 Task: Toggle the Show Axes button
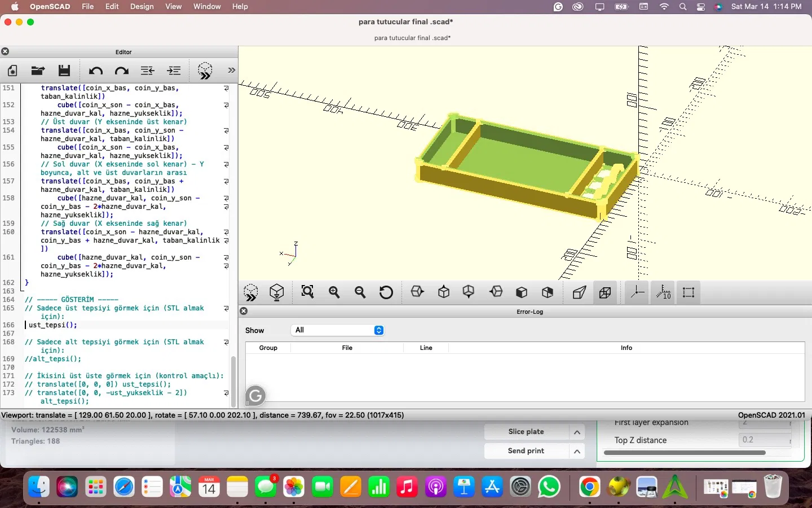[637, 292]
